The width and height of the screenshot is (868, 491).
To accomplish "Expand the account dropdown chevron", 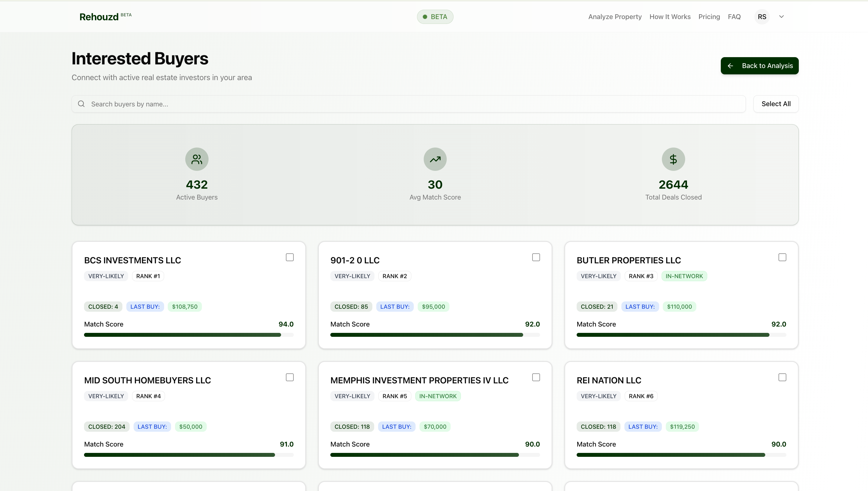I will pos(782,17).
